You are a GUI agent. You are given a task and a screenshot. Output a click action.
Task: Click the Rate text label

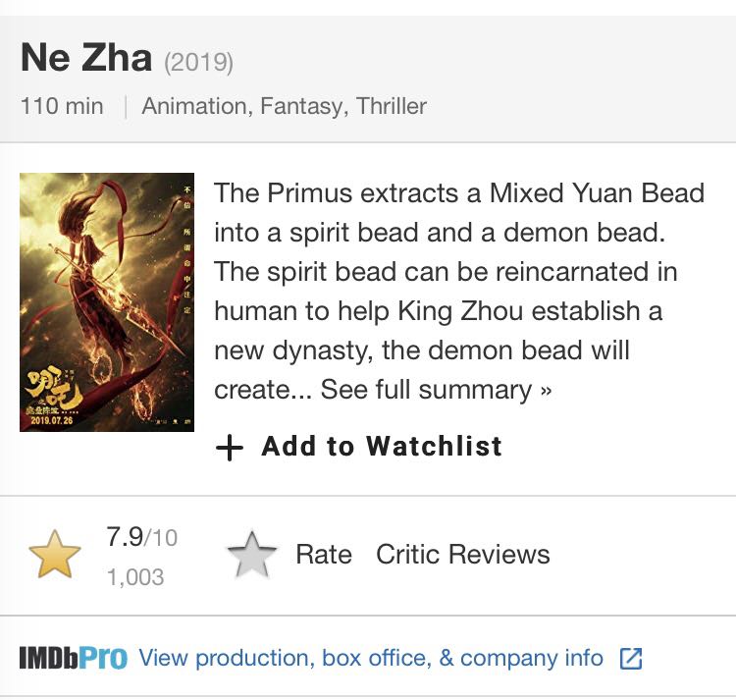pos(324,554)
